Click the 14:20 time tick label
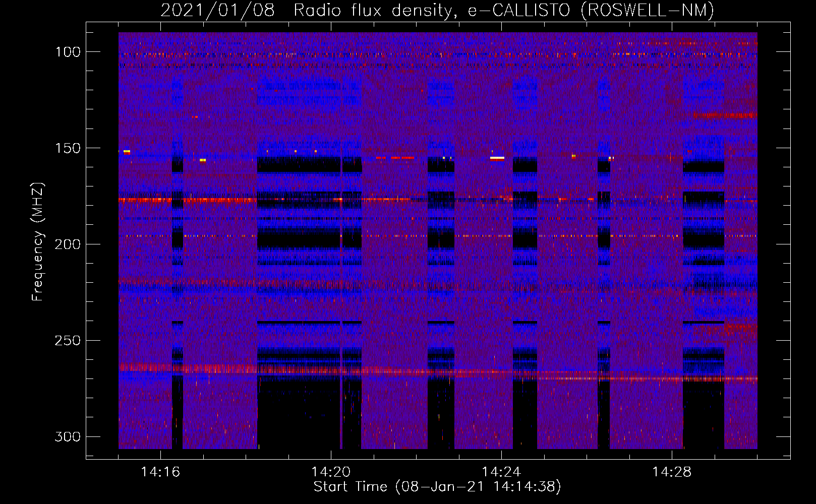 pos(331,472)
